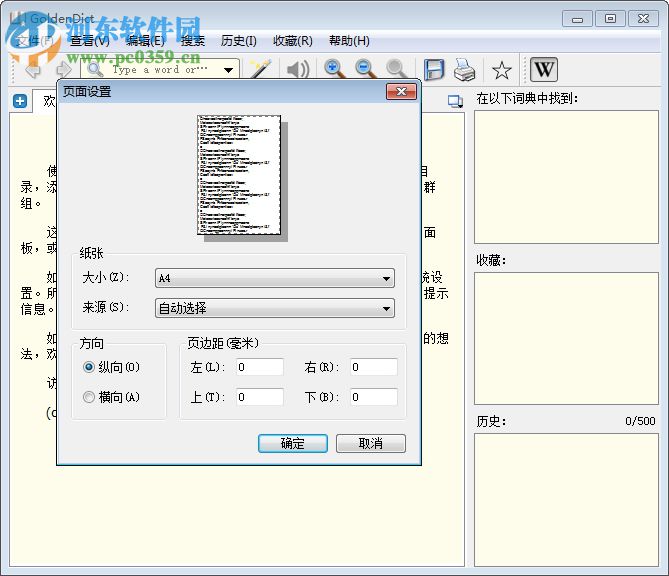
Task: Toggle the Wikipedia W dictionary icon
Action: click(544, 69)
